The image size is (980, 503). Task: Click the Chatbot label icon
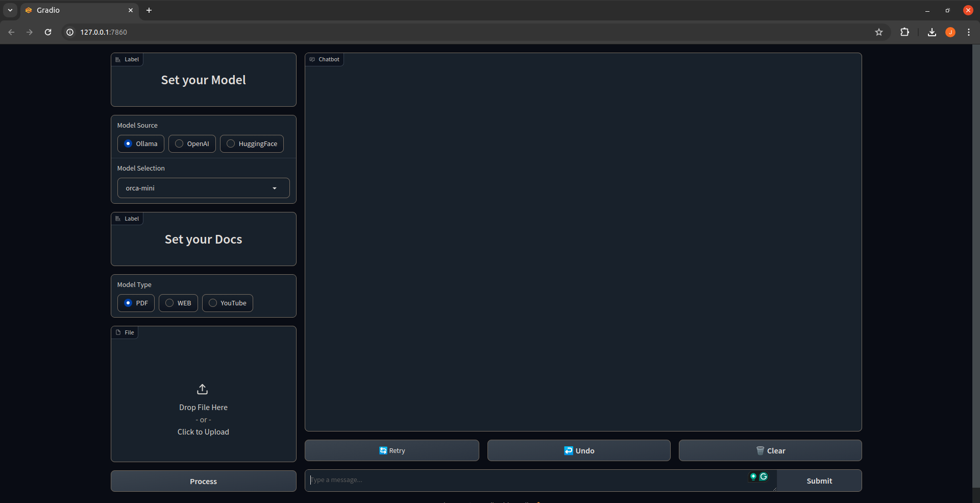(x=312, y=60)
